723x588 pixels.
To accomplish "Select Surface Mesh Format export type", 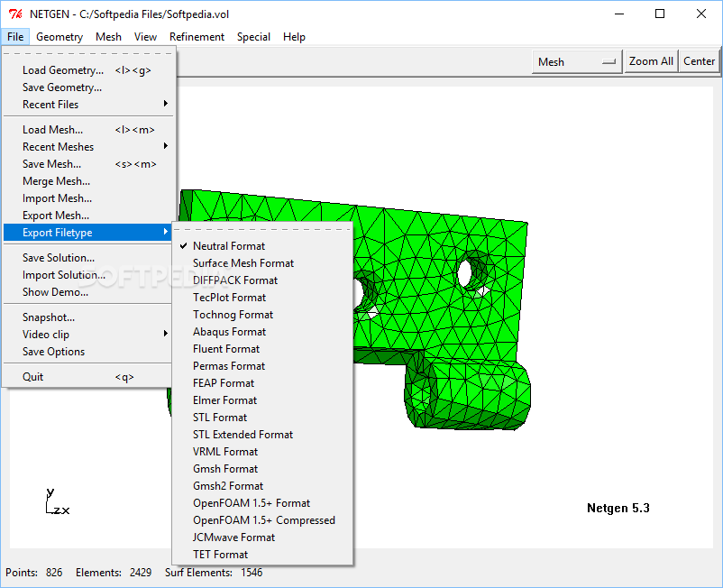I will coord(262,262).
